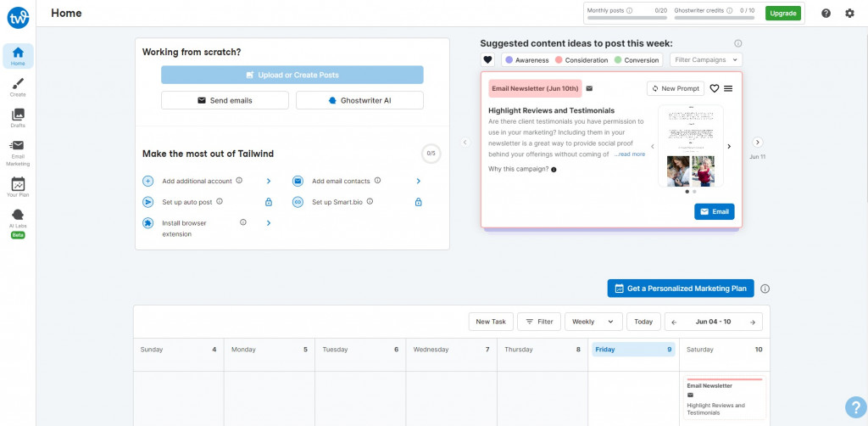Click the Monthly posts progress bar
Screen dimensions: 868x426
(626, 18)
